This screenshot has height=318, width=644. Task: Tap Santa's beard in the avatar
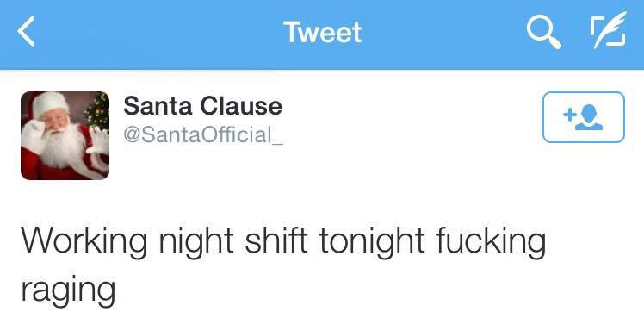tap(62, 146)
